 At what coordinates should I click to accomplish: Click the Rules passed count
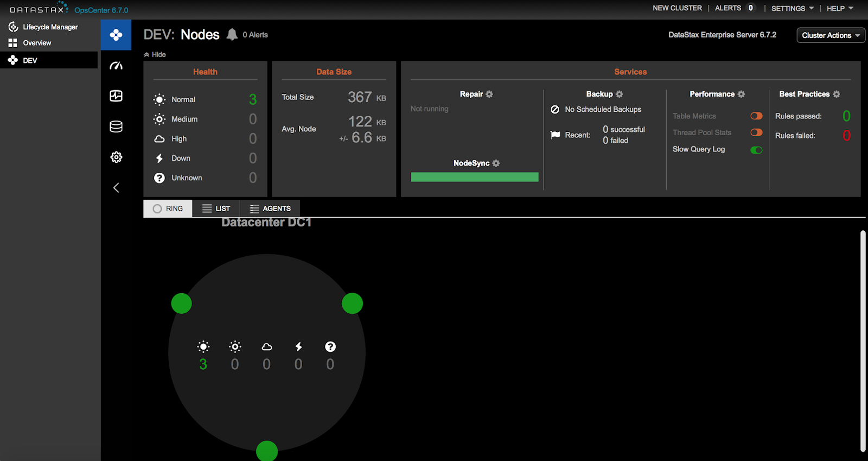(x=846, y=116)
